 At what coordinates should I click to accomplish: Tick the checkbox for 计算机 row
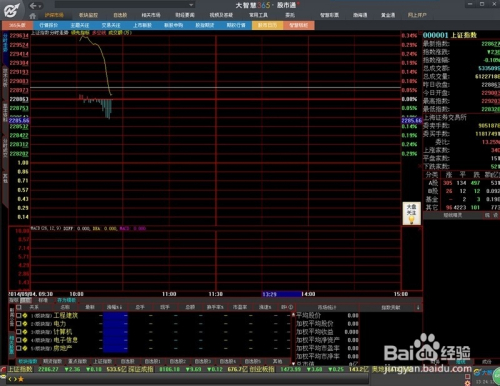[x=19, y=332]
